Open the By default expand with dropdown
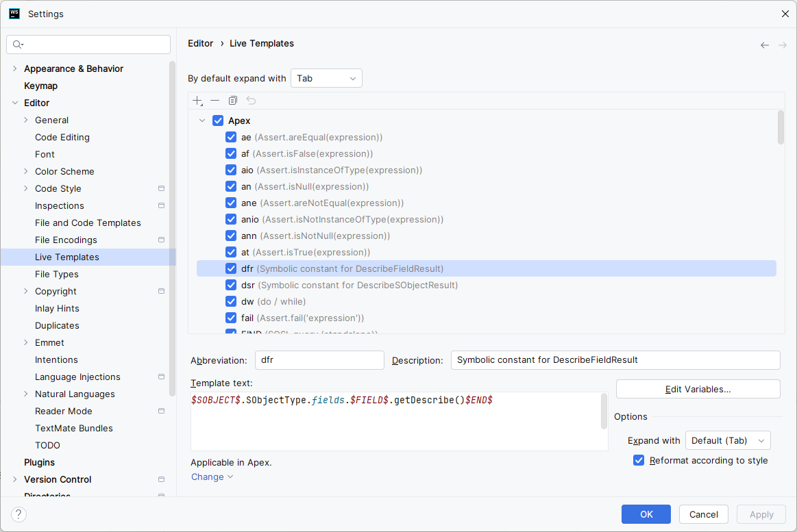 [x=326, y=78]
